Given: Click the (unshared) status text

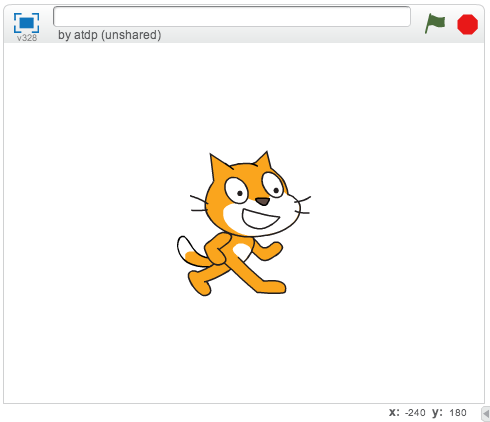Looking at the screenshot, I should (x=131, y=35).
